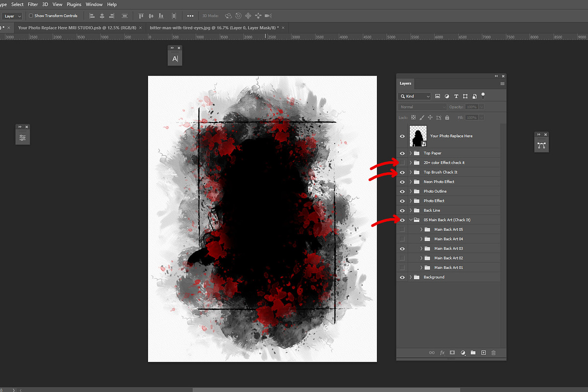Open the three-dots more align options
The height and width of the screenshot is (392, 588).
click(x=190, y=16)
